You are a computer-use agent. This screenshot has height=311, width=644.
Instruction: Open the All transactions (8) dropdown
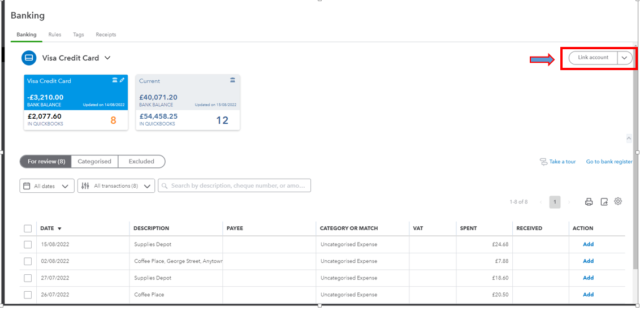tap(116, 185)
